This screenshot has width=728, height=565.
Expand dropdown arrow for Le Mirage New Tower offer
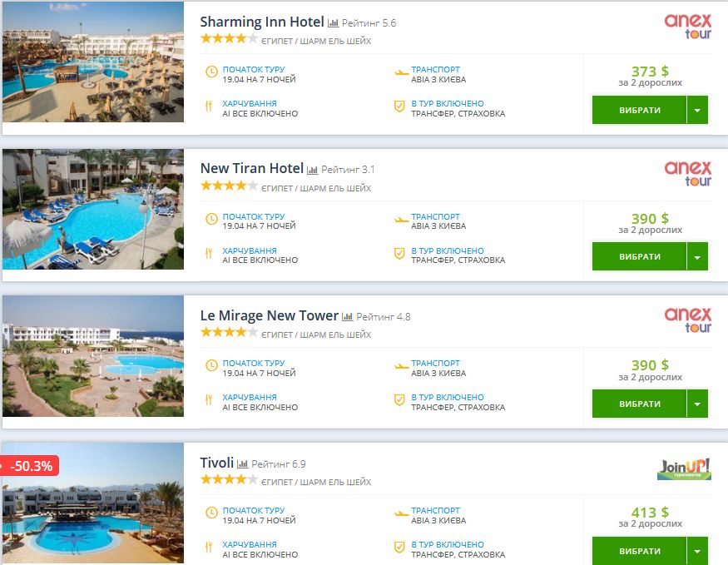tap(697, 404)
